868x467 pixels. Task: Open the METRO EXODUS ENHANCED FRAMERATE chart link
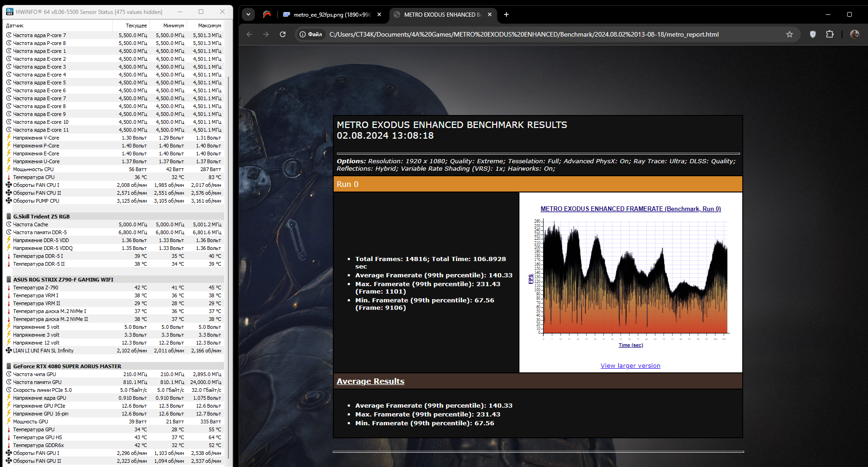631,209
